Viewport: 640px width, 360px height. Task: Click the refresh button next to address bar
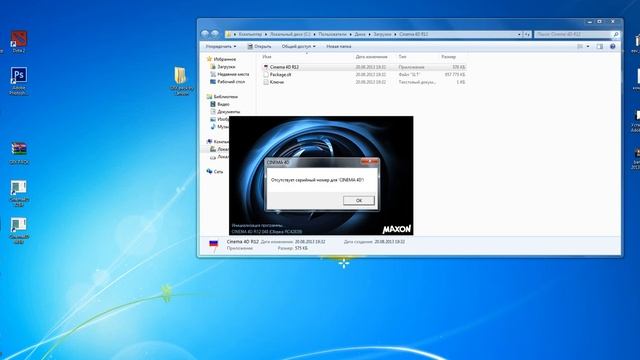527,34
